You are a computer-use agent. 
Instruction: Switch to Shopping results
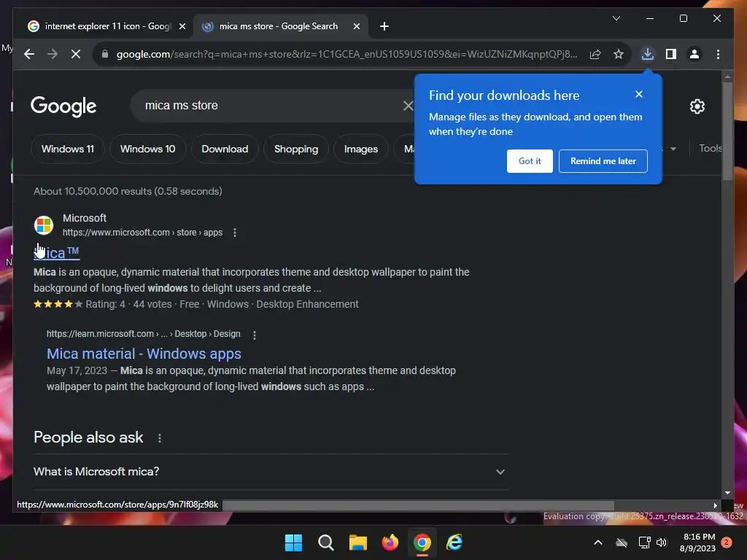[x=296, y=149]
